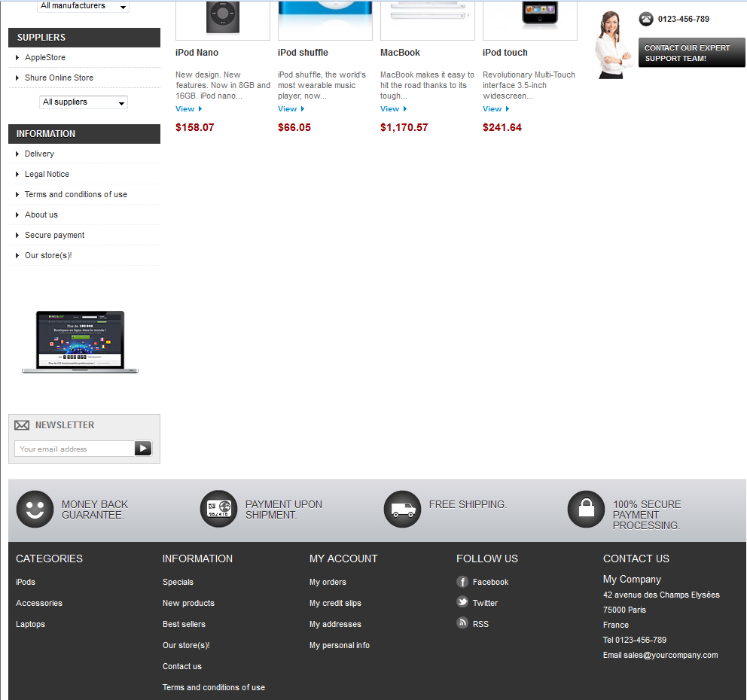Click the RSS text link
This screenshot has height=700, width=747.
pos(480,624)
